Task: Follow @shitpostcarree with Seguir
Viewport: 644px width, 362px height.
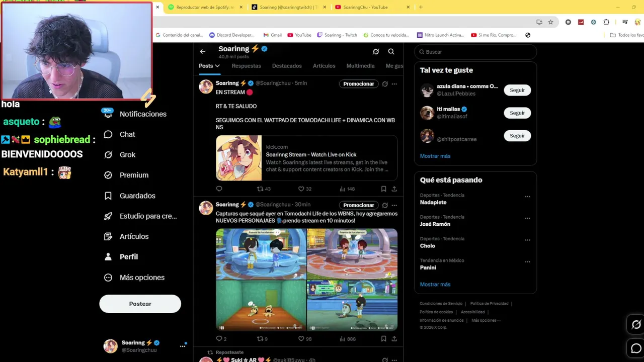Action: coord(517,136)
